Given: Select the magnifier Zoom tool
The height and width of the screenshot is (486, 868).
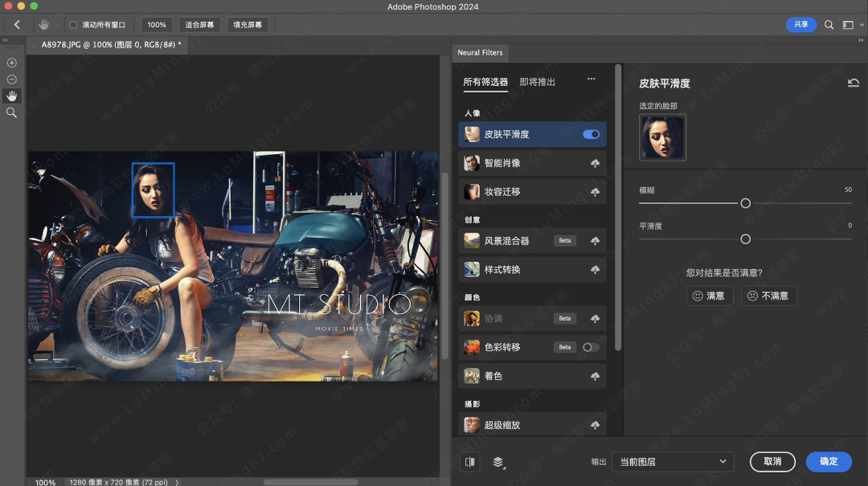Looking at the screenshot, I should [x=11, y=113].
